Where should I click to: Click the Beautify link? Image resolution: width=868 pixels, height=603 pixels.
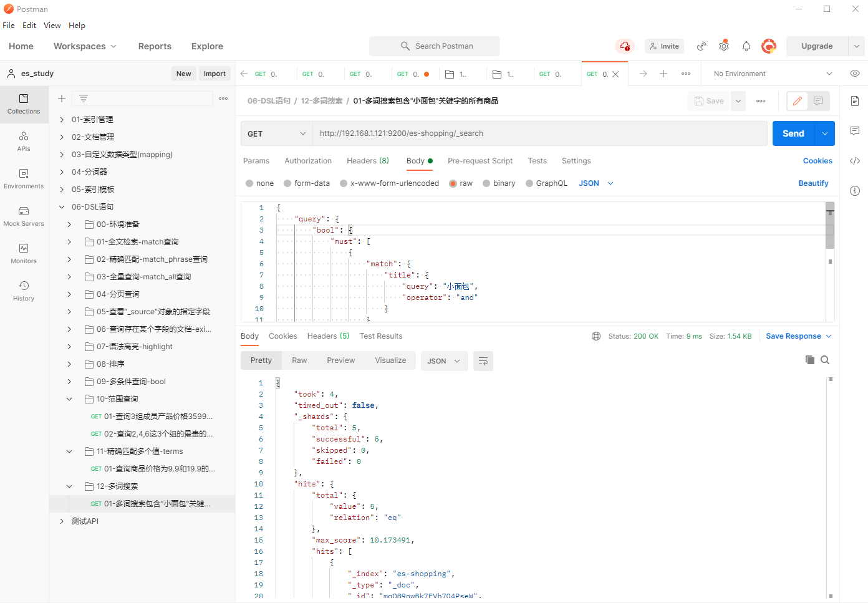813,183
